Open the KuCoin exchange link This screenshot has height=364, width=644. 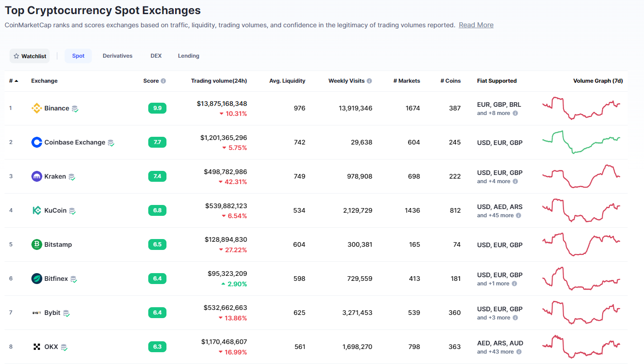[x=55, y=210]
